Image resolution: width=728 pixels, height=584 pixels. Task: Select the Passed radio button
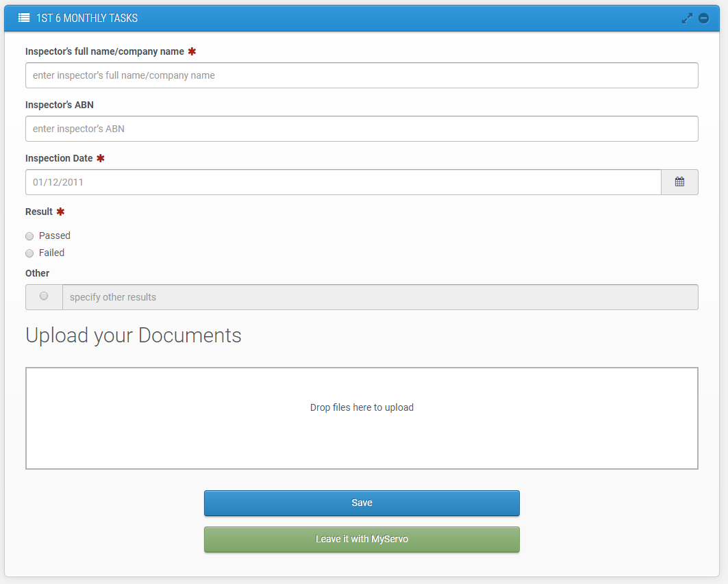[x=29, y=236]
